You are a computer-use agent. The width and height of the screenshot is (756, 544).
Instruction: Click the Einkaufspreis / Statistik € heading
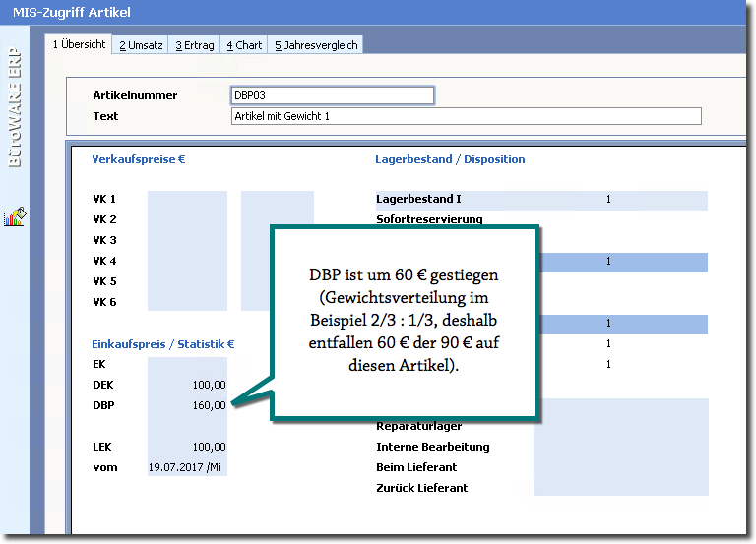click(163, 343)
